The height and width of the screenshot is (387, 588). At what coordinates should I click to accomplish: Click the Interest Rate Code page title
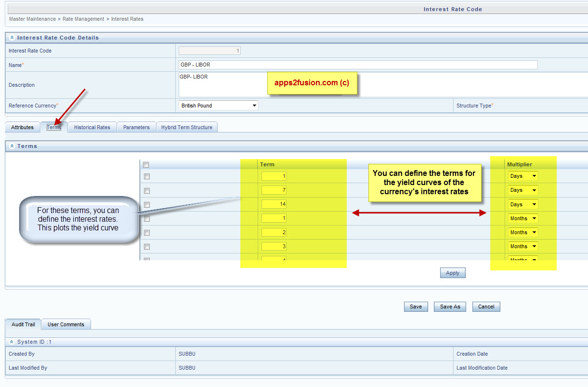point(453,9)
